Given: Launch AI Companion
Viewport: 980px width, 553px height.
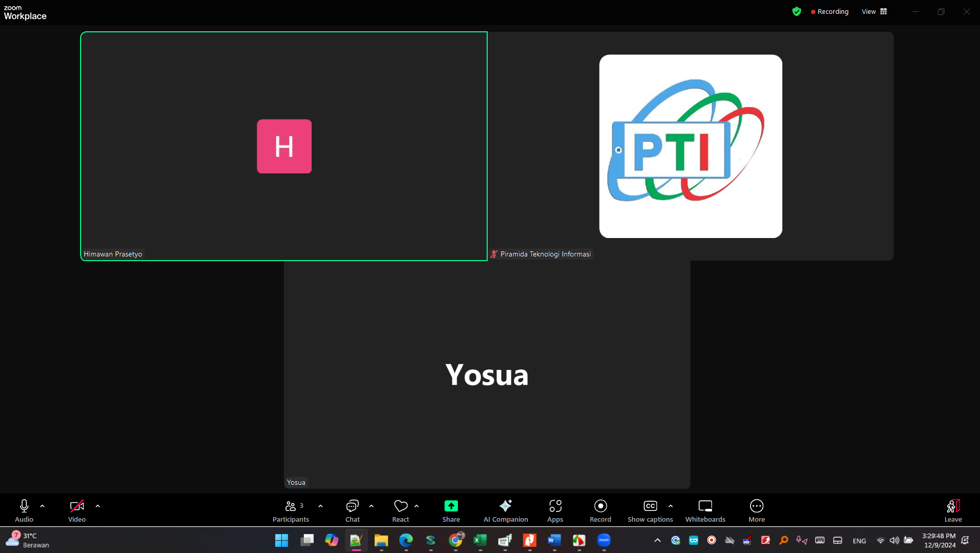Looking at the screenshot, I should (x=505, y=510).
